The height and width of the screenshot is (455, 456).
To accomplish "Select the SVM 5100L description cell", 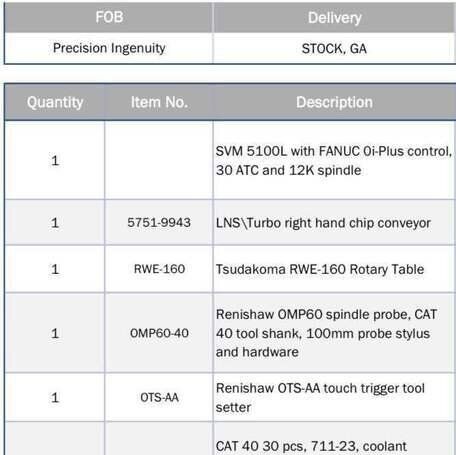I will [334, 160].
